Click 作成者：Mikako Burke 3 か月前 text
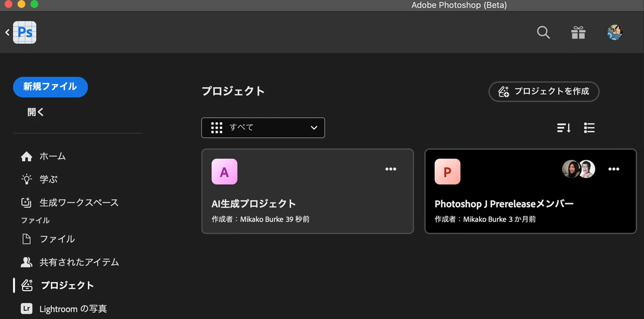Image resolution: width=644 pixels, height=319 pixels. click(x=485, y=219)
